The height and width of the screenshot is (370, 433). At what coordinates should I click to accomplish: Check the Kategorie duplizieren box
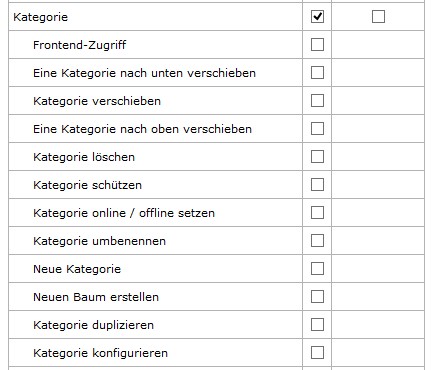coord(317,324)
